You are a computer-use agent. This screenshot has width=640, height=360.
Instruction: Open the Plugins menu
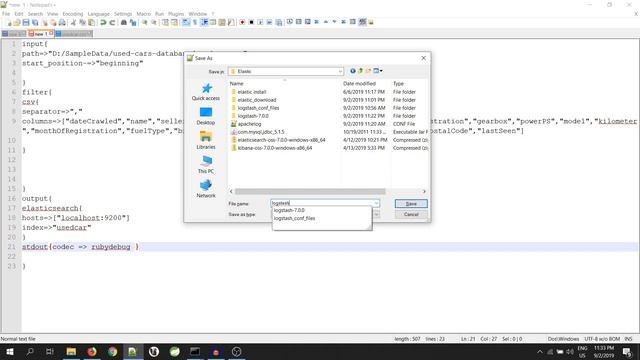176,14
